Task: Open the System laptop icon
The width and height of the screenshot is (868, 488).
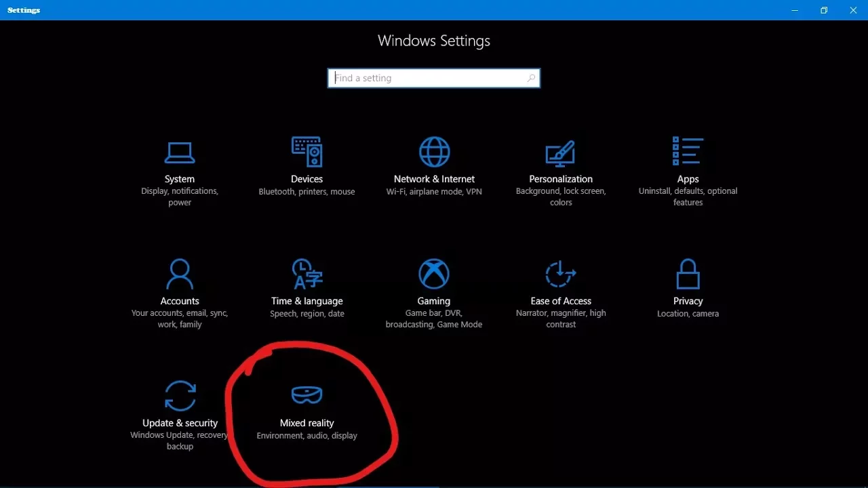Action: (x=180, y=152)
